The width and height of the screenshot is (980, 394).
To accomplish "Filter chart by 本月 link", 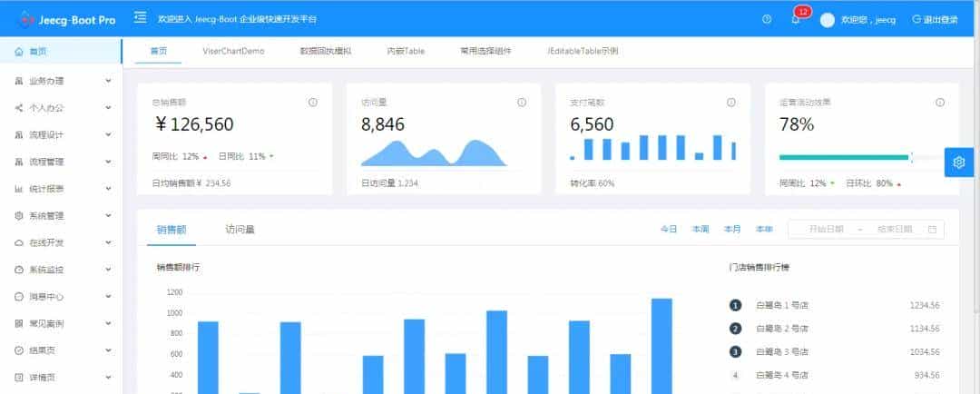I will (732, 230).
